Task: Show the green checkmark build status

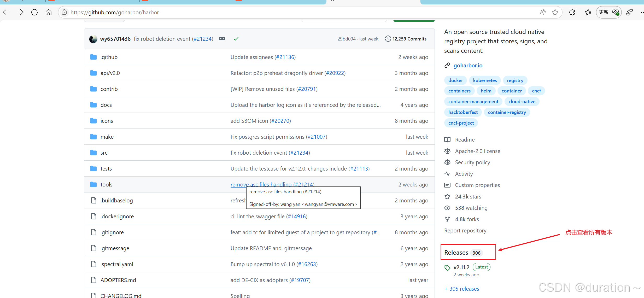Action: 236,39
